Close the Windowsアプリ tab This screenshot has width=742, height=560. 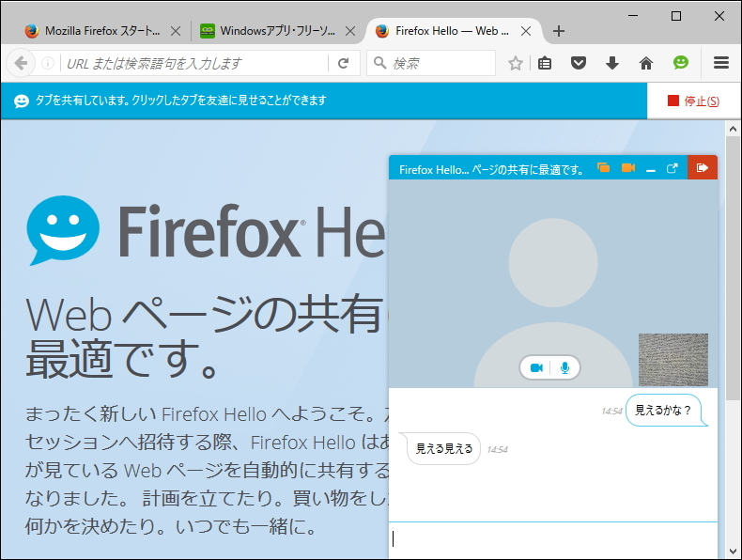coord(350,31)
